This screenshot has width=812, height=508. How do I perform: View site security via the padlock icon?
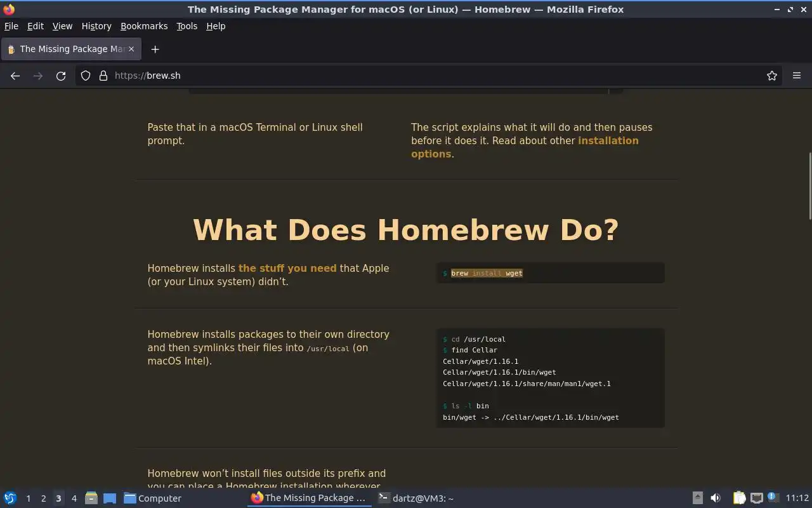103,76
